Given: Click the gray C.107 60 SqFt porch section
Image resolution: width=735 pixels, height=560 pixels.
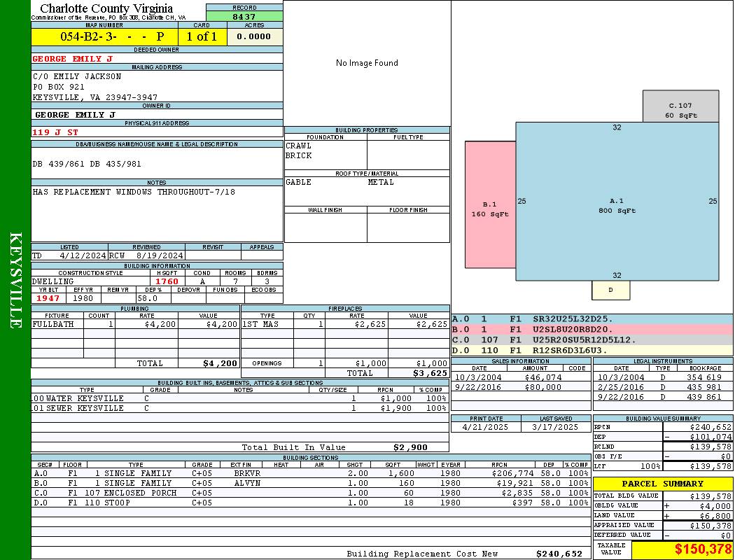Looking at the screenshot, I should coord(680,110).
